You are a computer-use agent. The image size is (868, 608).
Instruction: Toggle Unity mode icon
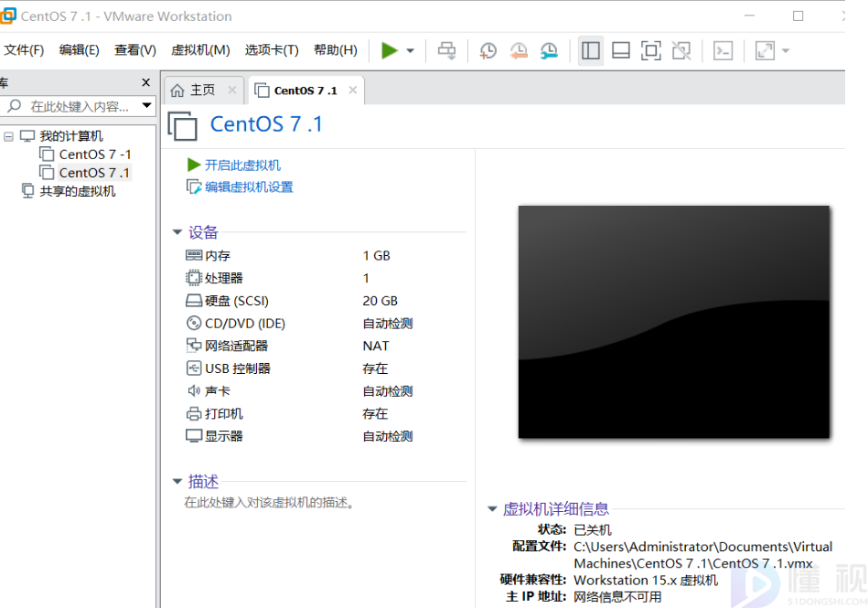click(681, 51)
